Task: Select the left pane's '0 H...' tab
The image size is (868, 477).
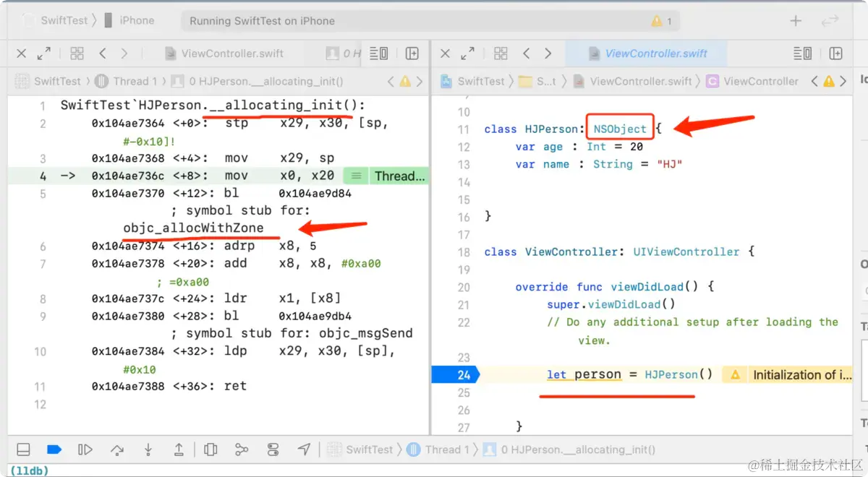Action: pyautogui.click(x=343, y=53)
